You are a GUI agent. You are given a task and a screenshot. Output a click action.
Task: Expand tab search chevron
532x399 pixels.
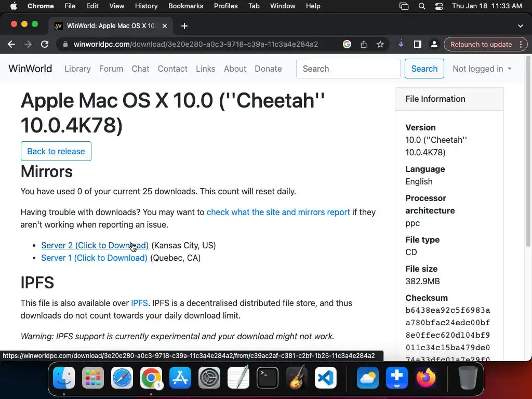521,26
